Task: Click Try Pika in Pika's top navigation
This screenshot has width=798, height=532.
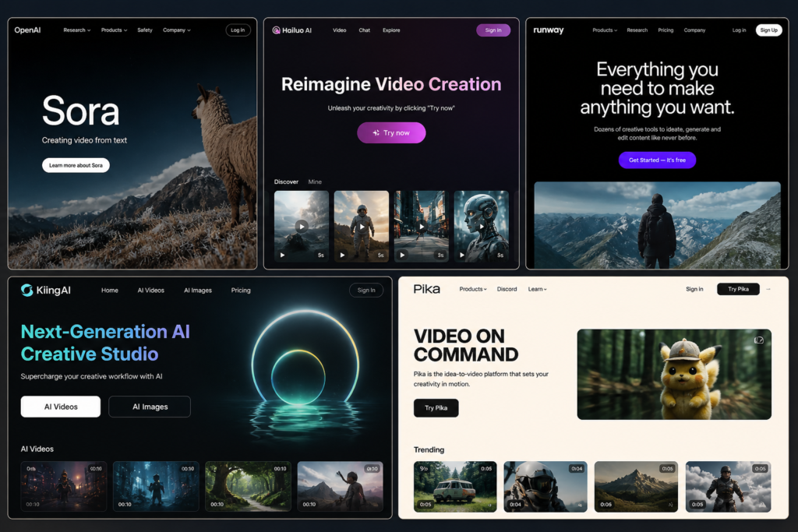Action: click(x=738, y=289)
